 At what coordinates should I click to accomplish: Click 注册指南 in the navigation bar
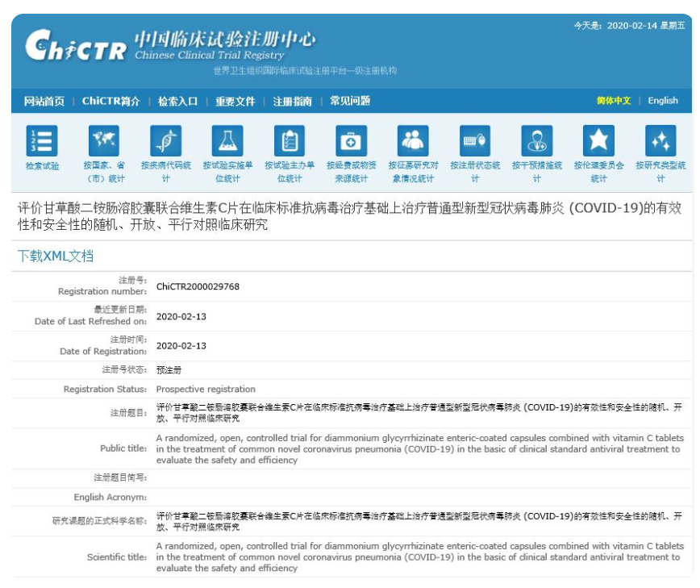point(292,101)
